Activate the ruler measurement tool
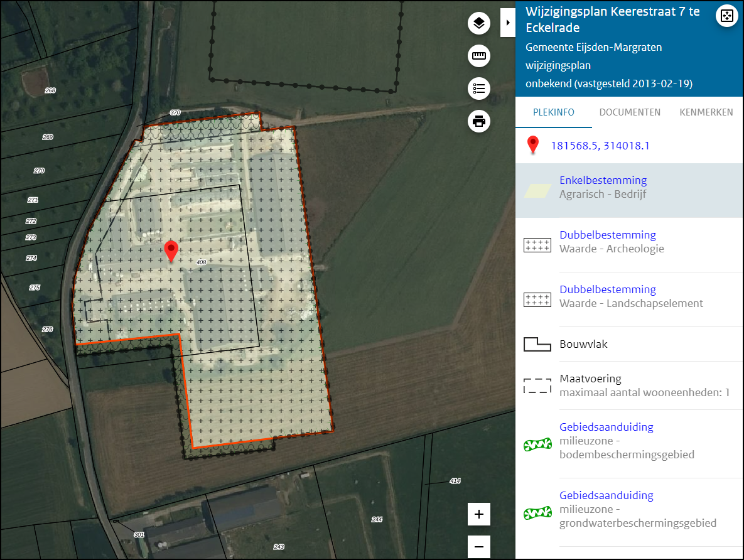744x560 pixels. pos(479,56)
